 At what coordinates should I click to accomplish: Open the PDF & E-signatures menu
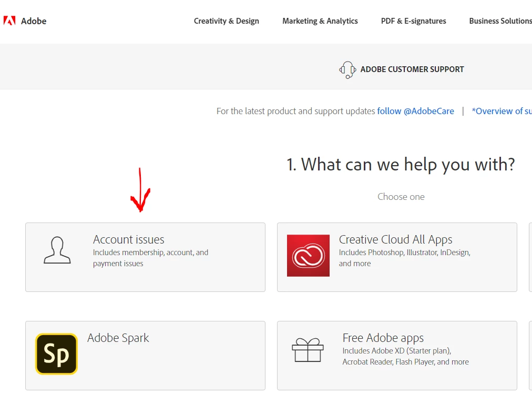[x=413, y=21]
